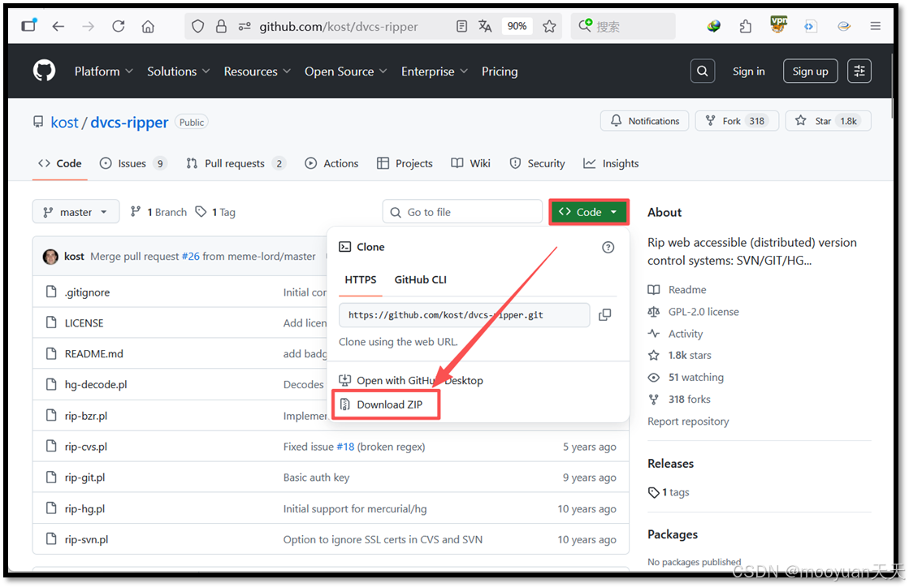The width and height of the screenshot is (909, 588).
Task: Click the help icon in Clone panel
Action: point(608,248)
